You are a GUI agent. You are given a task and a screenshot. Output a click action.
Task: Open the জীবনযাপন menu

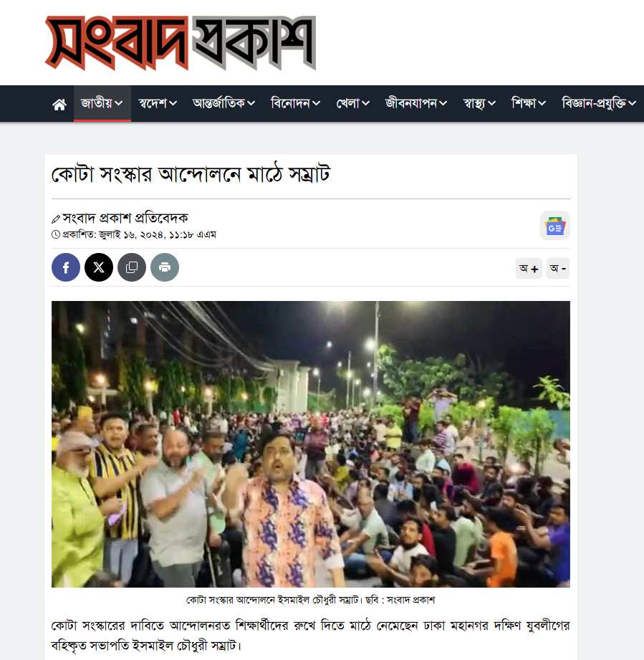pos(416,103)
